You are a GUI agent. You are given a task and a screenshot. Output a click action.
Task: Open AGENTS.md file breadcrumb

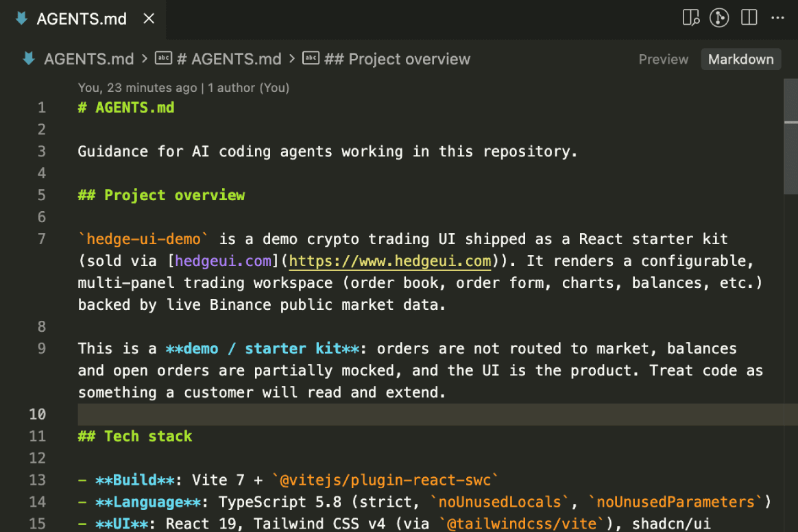click(x=88, y=59)
